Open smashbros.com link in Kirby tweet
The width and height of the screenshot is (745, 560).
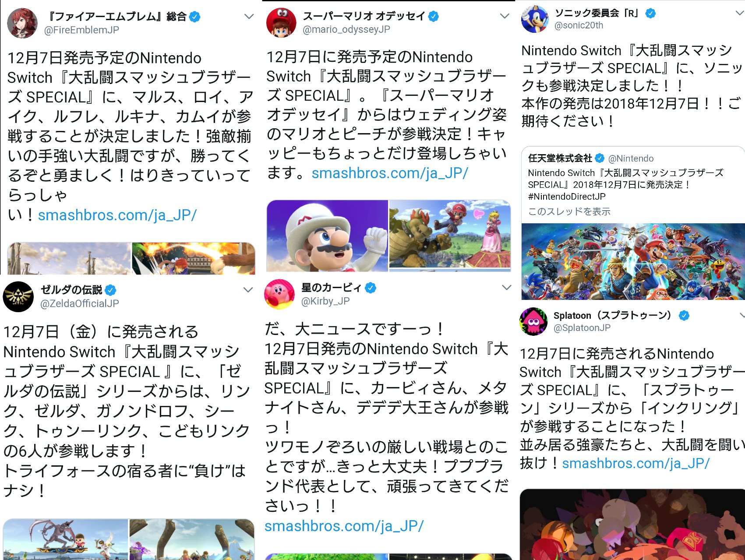[x=344, y=526]
